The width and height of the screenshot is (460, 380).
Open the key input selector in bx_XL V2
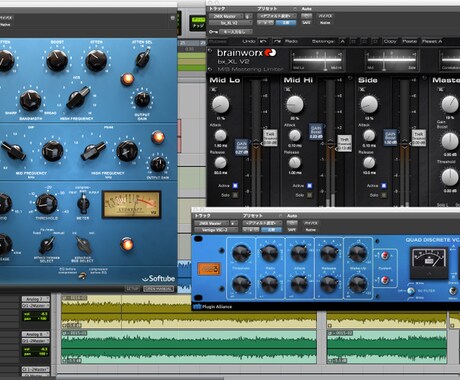(236, 32)
